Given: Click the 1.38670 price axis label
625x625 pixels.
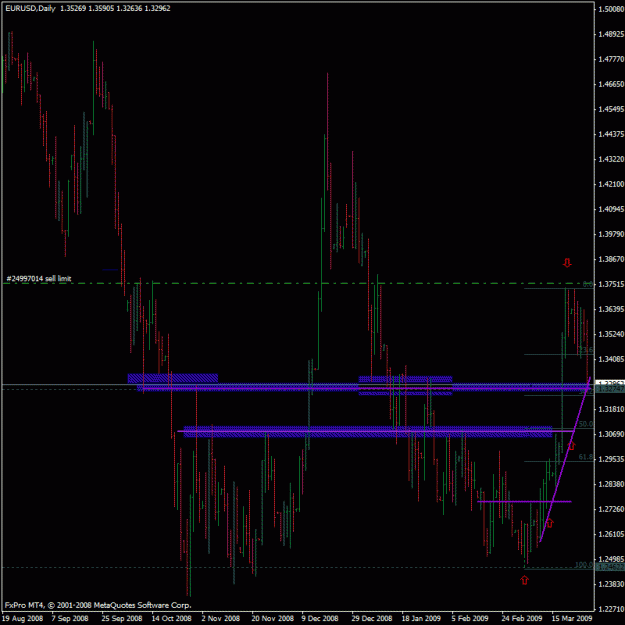Looking at the screenshot, I should coord(611,259).
